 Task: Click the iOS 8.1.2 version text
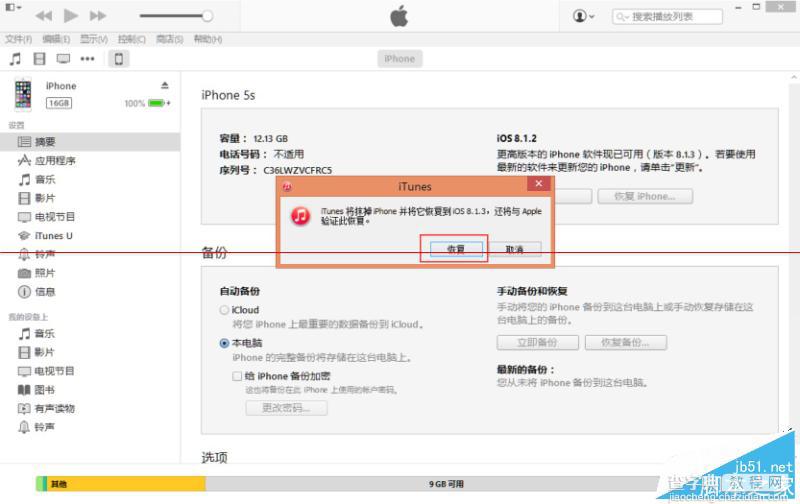pos(516,138)
